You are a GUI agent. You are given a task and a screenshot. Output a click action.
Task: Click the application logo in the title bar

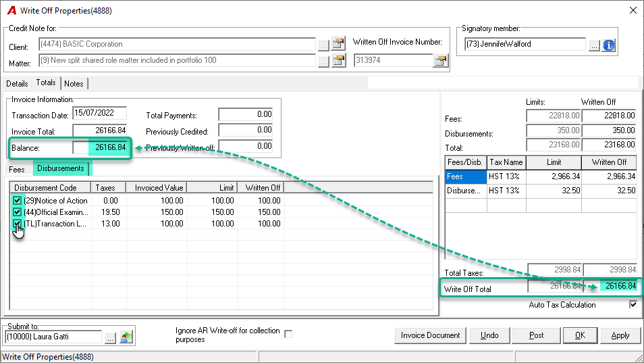click(x=12, y=10)
